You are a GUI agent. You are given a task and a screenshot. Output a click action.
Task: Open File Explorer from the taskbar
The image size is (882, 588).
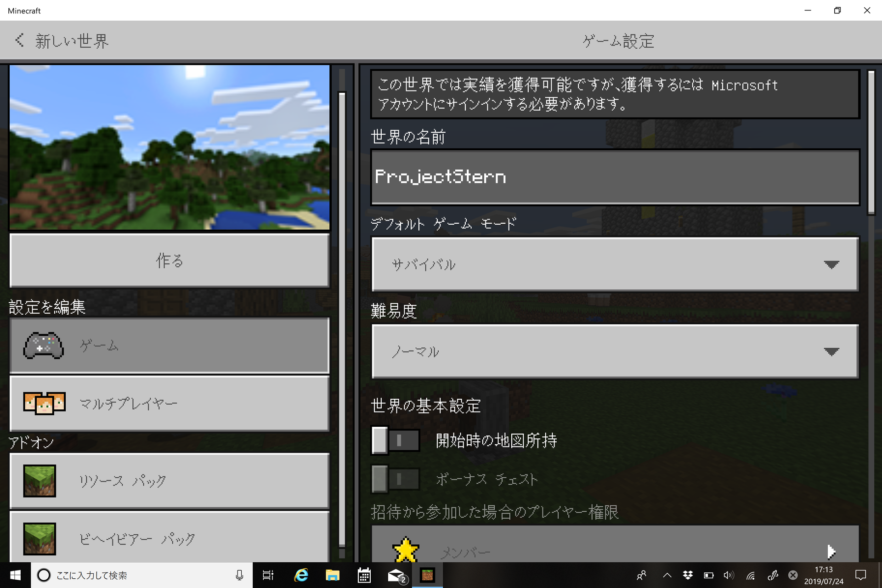(x=332, y=575)
